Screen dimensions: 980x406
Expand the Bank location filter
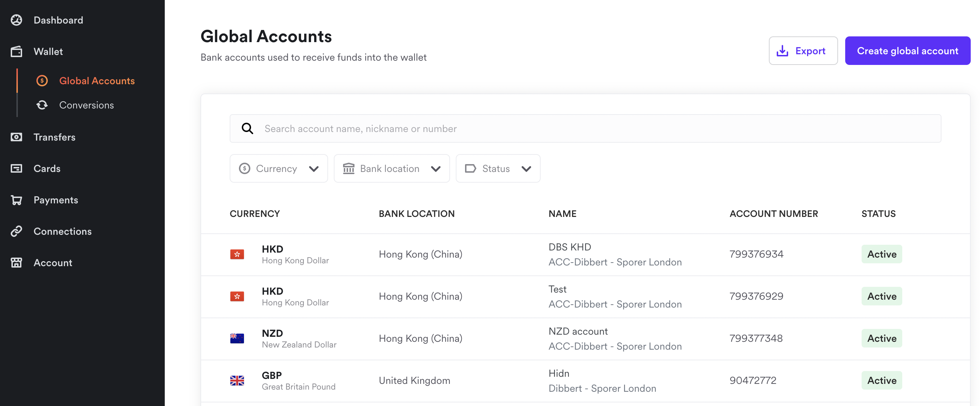coord(392,168)
